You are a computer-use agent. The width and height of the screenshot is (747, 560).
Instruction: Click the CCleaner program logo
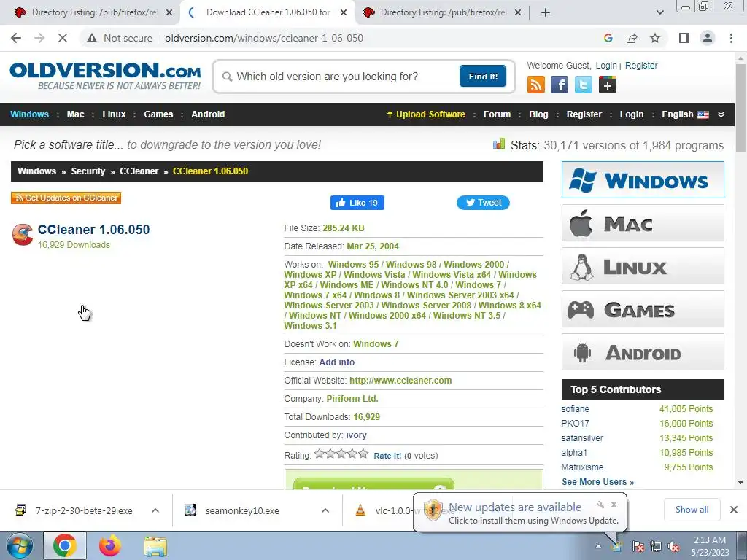pyautogui.click(x=23, y=235)
